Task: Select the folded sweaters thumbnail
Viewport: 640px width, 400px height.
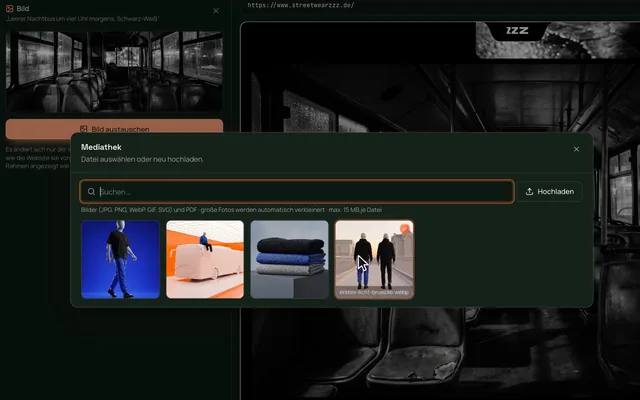Action: 289,260
